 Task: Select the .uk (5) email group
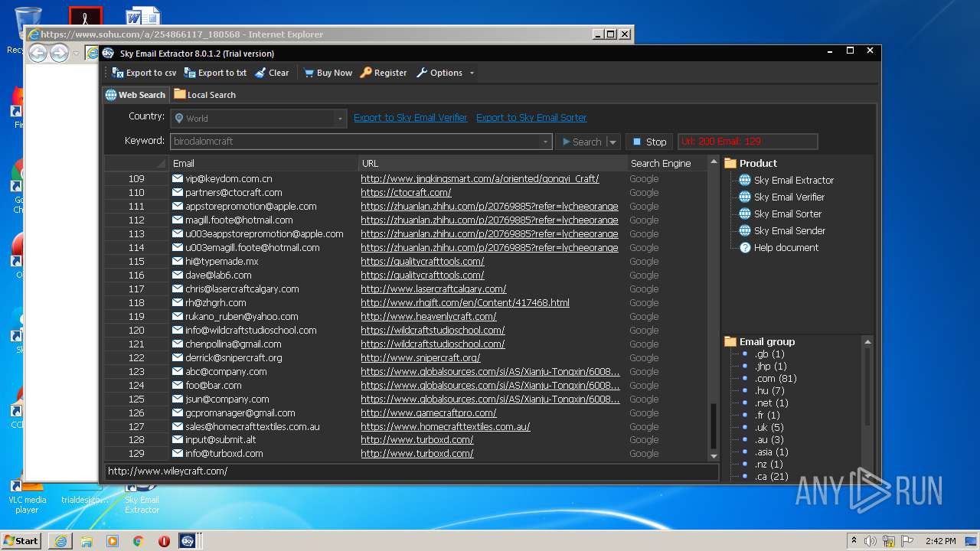click(x=769, y=427)
